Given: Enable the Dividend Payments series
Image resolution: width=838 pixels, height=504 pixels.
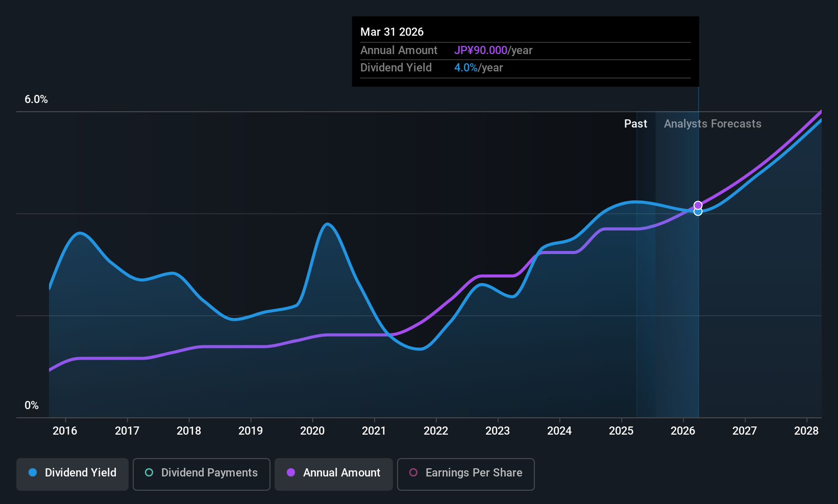Looking at the screenshot, I should click(x=201, y=474).
